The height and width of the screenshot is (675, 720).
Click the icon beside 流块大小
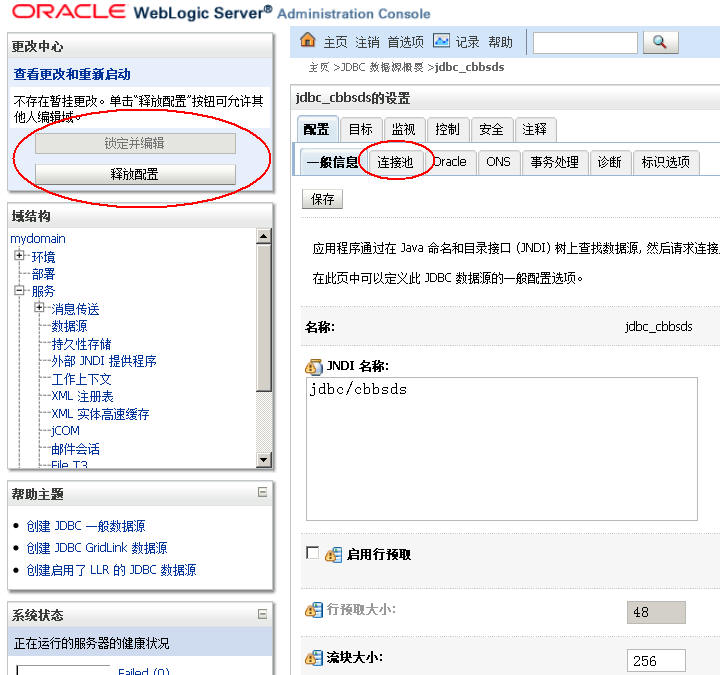(x=314, y=658)
